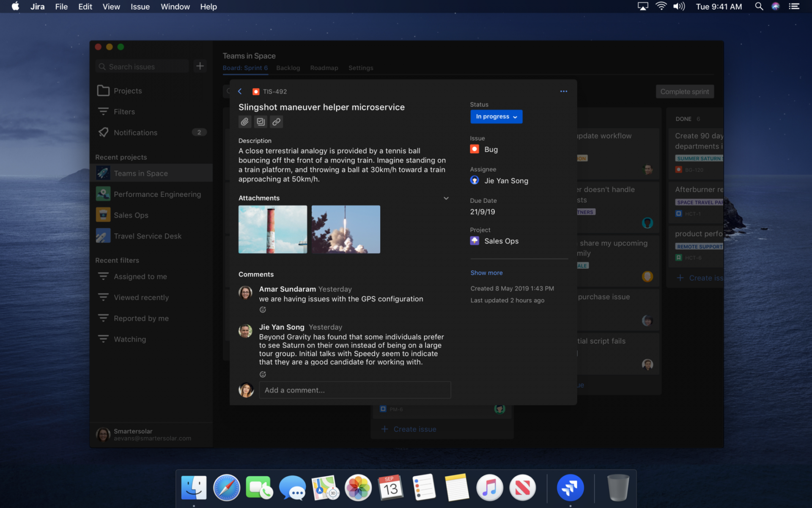Switch to the Roadmap tab
The height and width of the screenshot is (508, 812).
pos(324,68)
